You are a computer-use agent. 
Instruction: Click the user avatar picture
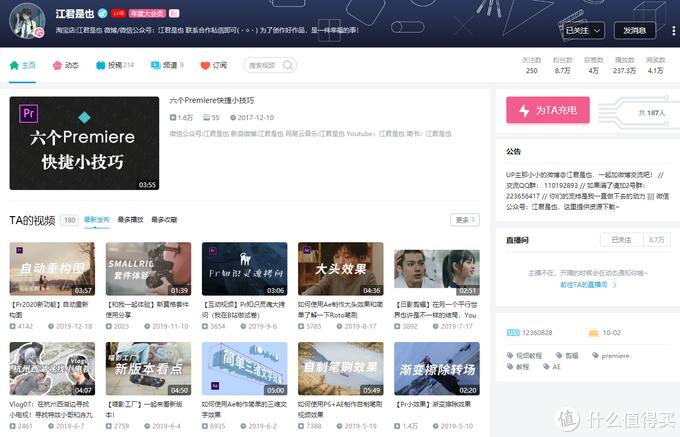tap(27, 21)
